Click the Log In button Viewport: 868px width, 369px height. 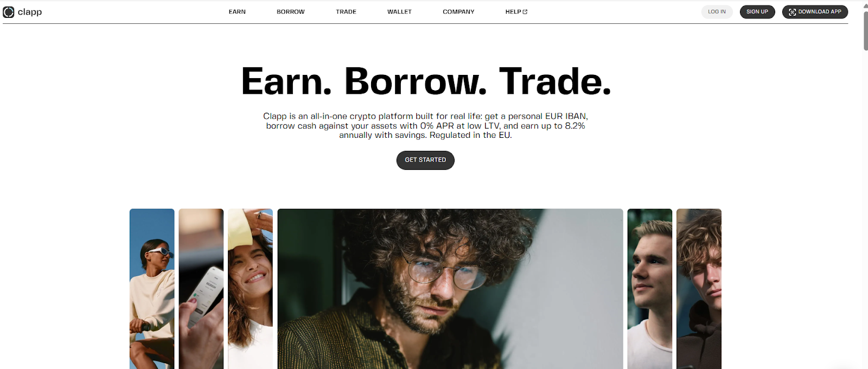[717, 12]
